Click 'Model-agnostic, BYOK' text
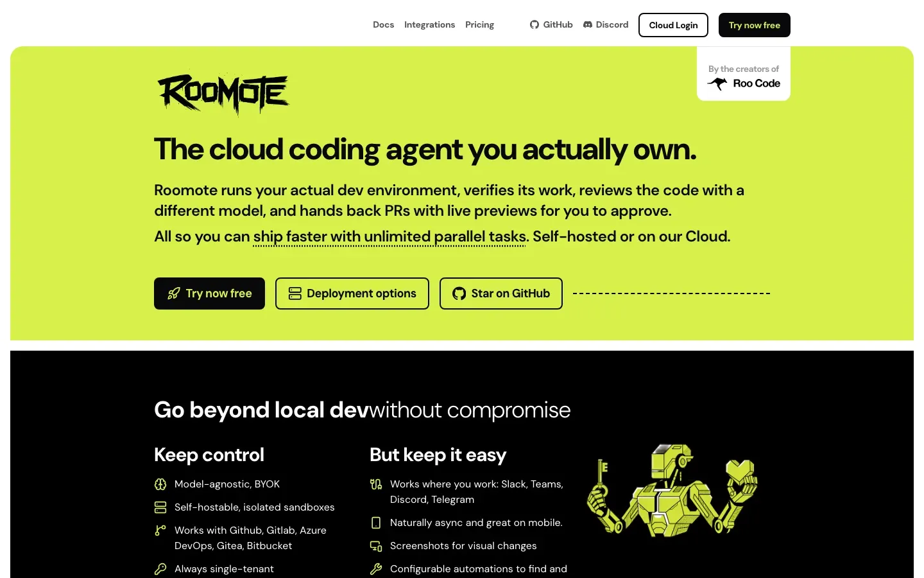Image resolution: width=924 pixels, height=578 pixels. [x=227, y=484]
